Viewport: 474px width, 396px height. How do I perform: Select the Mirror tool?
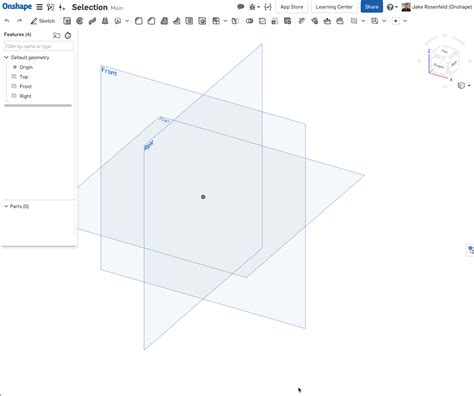(235, 21)
